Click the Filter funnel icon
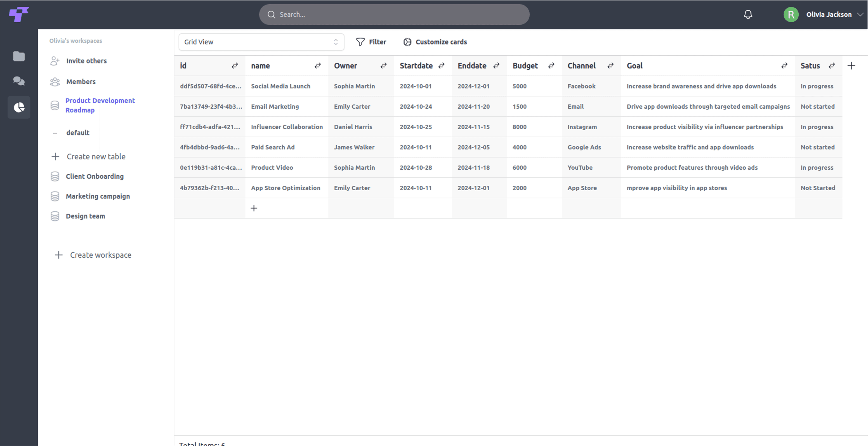This screenshot has height=446, width=868. [360, 42]
